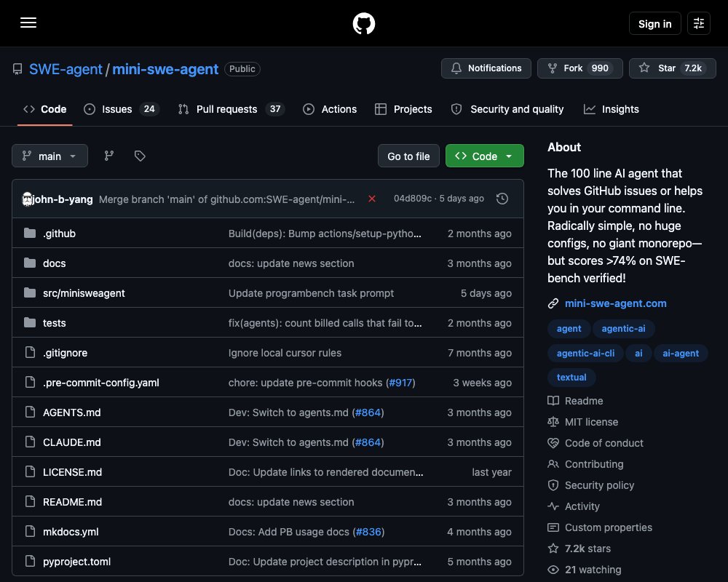Viewport: 728px width, 582px height.
Task: Click the website link chain icon
Action: pyautogui.click(x=553, y=303)
